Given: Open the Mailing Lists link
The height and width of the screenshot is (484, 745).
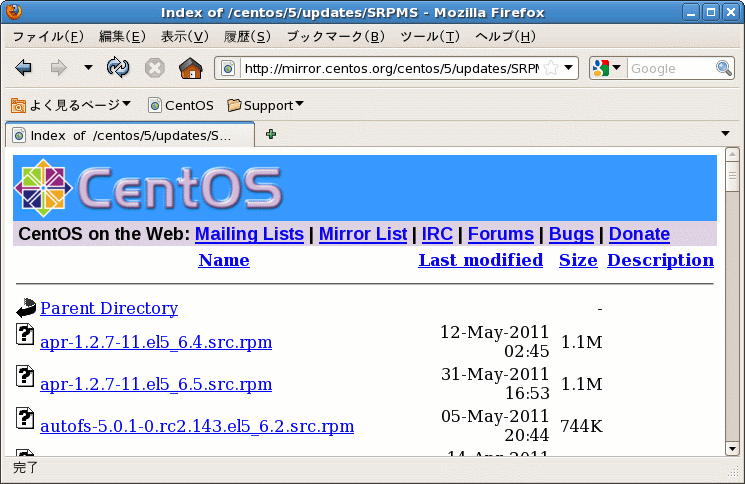Looking at the screenshot, I should click(249, 234).
